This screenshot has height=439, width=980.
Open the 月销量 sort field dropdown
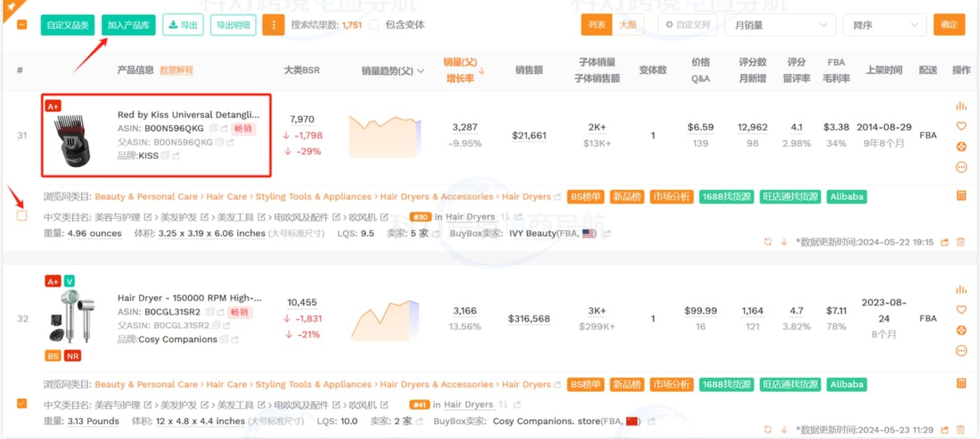coord(780,25)
